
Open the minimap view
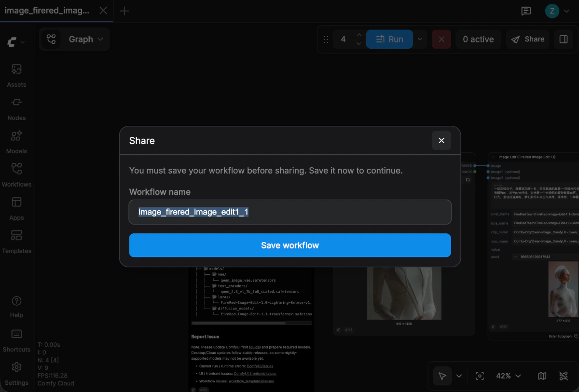[x=541, y=376]
